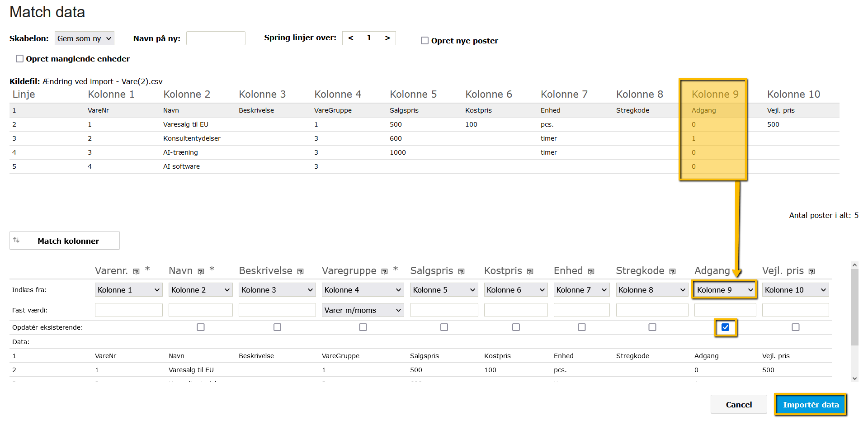This screenshot has width=868, height=421.
Task: Expand the Kolonne 9 source dropdown
Action: click(725, 290)
